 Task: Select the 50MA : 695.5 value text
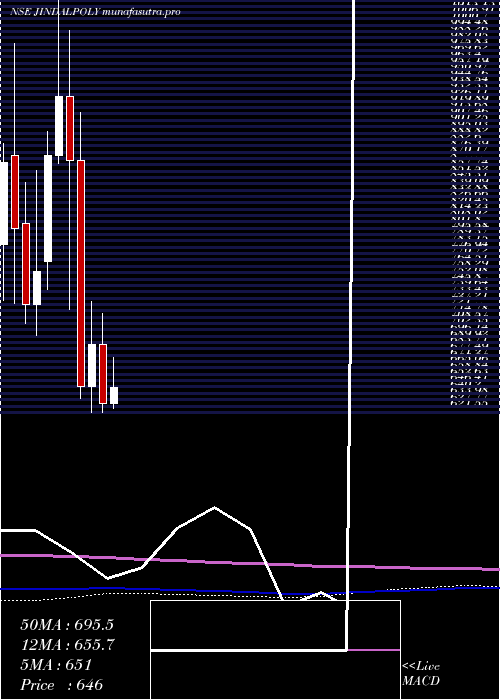(x=67, y=625)
